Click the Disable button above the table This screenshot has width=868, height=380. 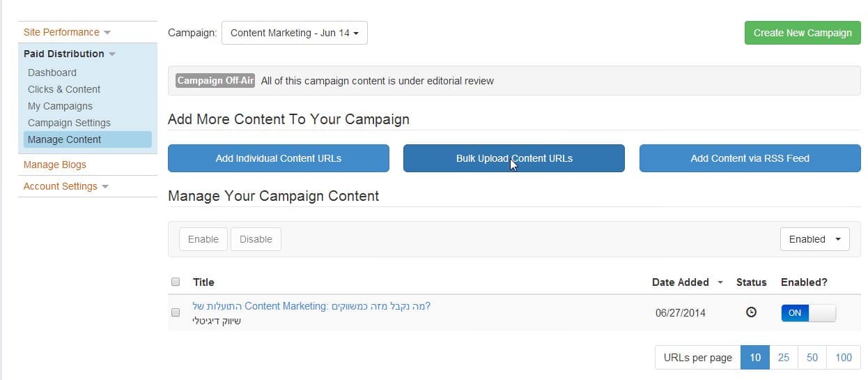(256, 239)
